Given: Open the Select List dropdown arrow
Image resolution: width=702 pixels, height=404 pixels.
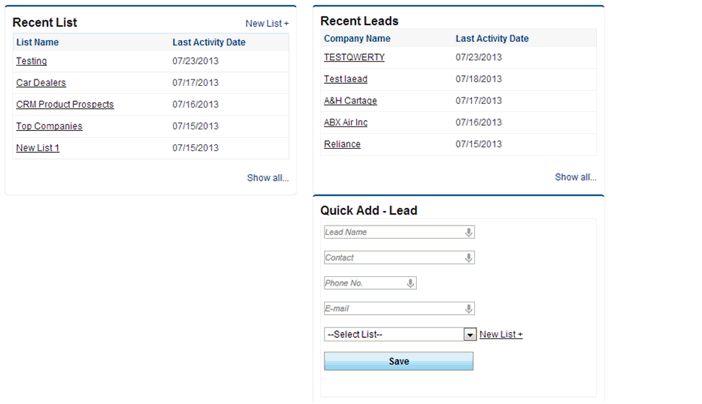Looking at the screenshot, I should click(470, 335).
